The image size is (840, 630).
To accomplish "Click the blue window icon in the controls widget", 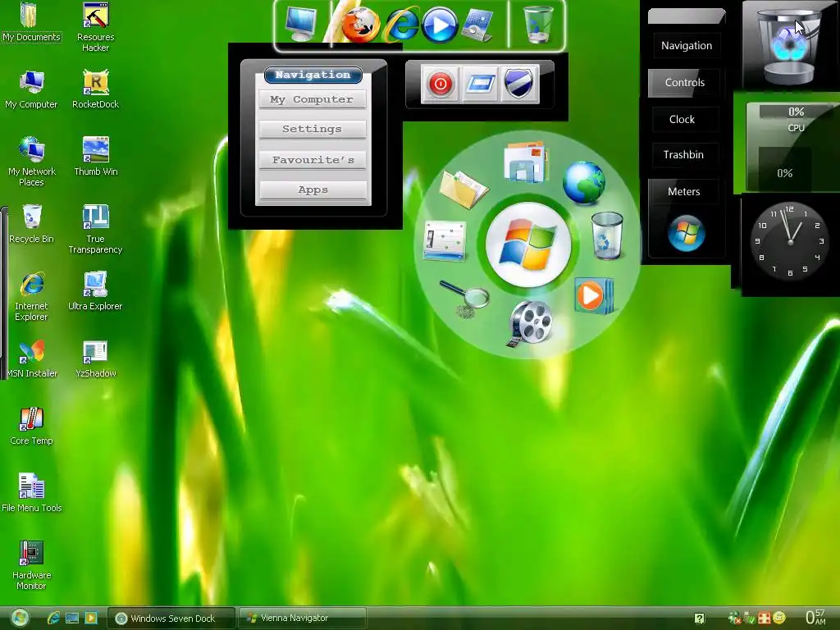I will click(x=479, y=84).
